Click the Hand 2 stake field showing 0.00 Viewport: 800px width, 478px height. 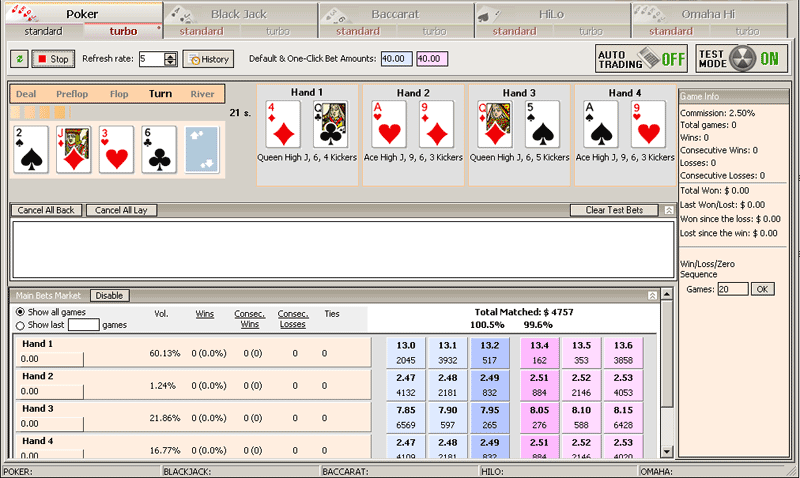point(50,391)
